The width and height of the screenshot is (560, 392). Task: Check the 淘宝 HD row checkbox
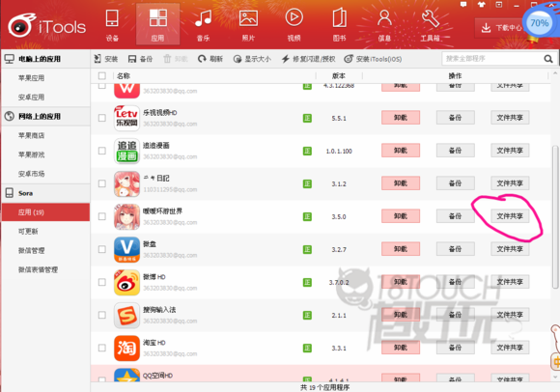pyautogui.click(x=102, y=348)
